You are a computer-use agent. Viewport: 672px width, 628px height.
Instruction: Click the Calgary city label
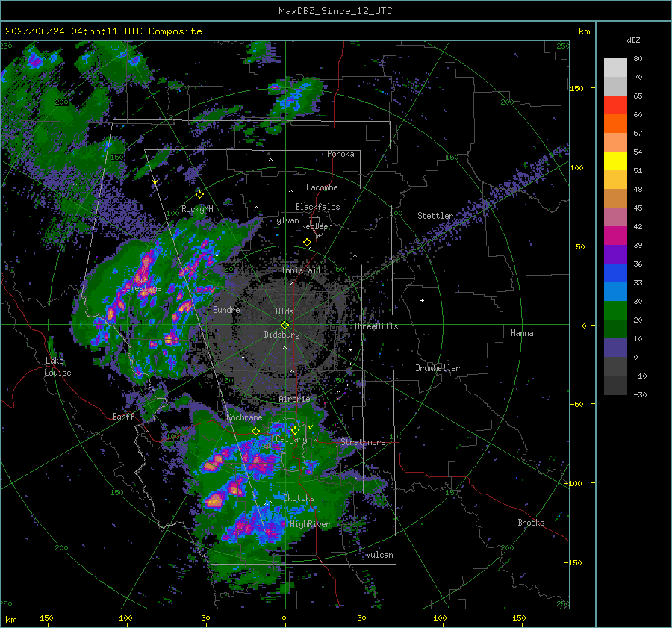(291, 439)
